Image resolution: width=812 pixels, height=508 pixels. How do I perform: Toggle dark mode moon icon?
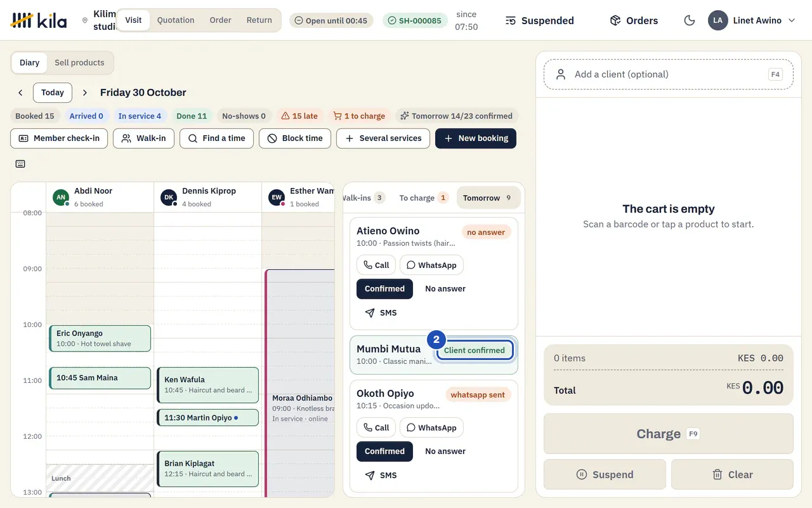coord(690,20)
